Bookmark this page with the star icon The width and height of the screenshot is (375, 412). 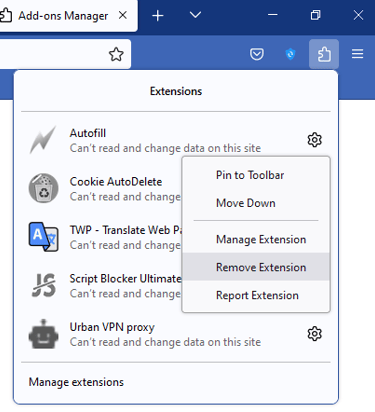116,54
